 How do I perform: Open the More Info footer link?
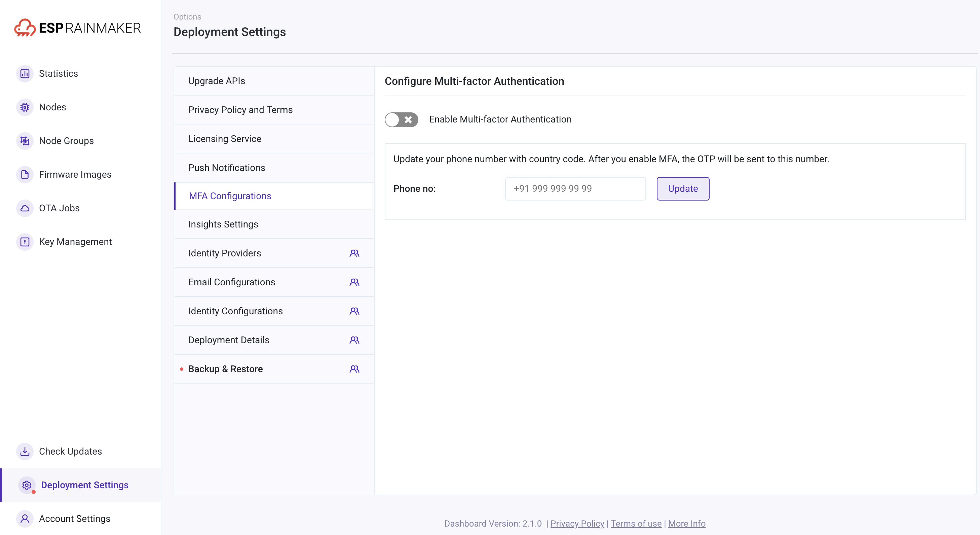pyautogui.click(x=686, y=524)
